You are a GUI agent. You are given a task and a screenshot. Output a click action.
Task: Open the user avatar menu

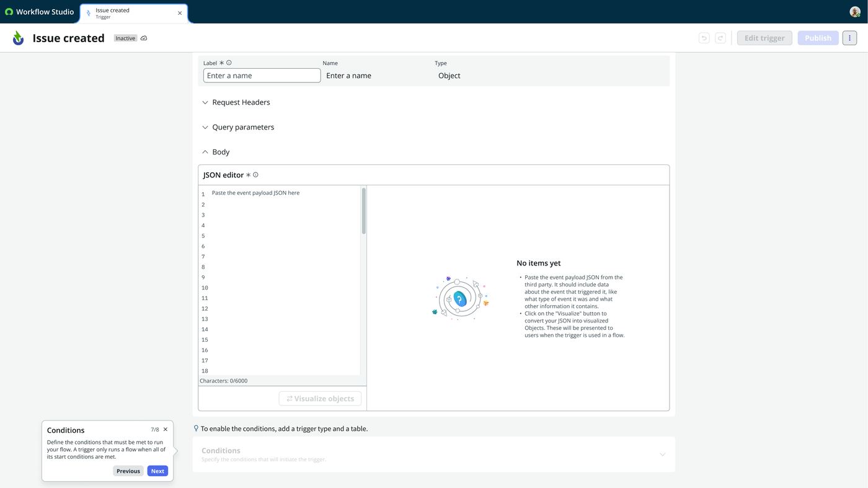tap(855, 12)
